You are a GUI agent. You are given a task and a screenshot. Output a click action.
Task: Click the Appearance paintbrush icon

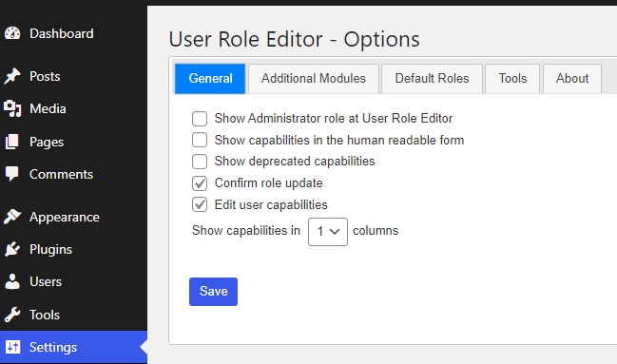12,217
